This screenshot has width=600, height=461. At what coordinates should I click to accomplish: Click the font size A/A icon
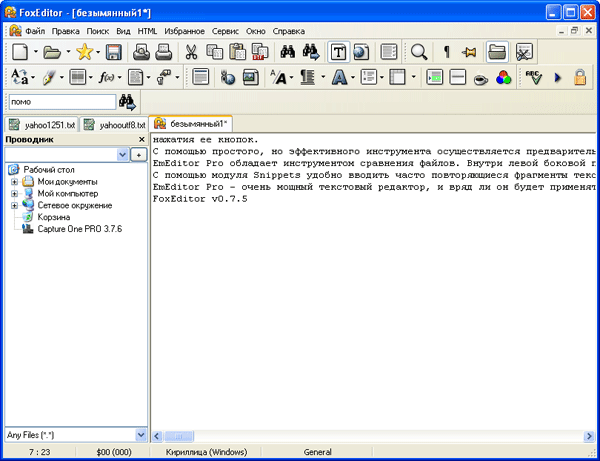[x=279, y=77]
